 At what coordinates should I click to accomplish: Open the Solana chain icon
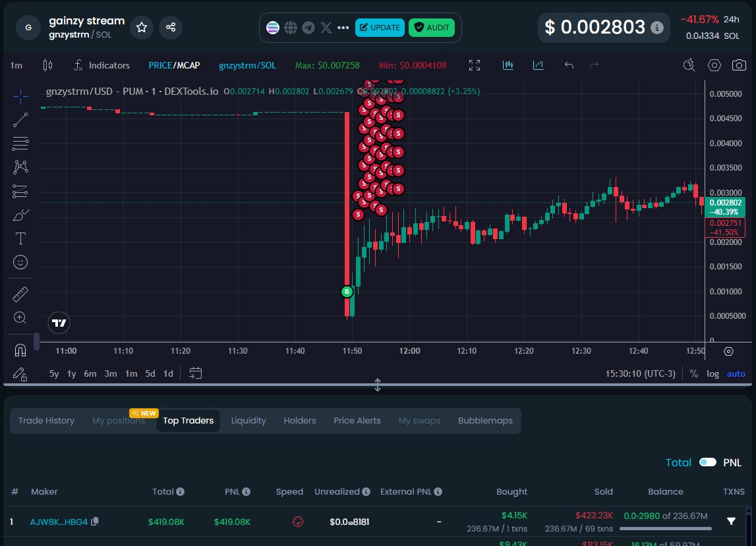(x=273, y=28)
